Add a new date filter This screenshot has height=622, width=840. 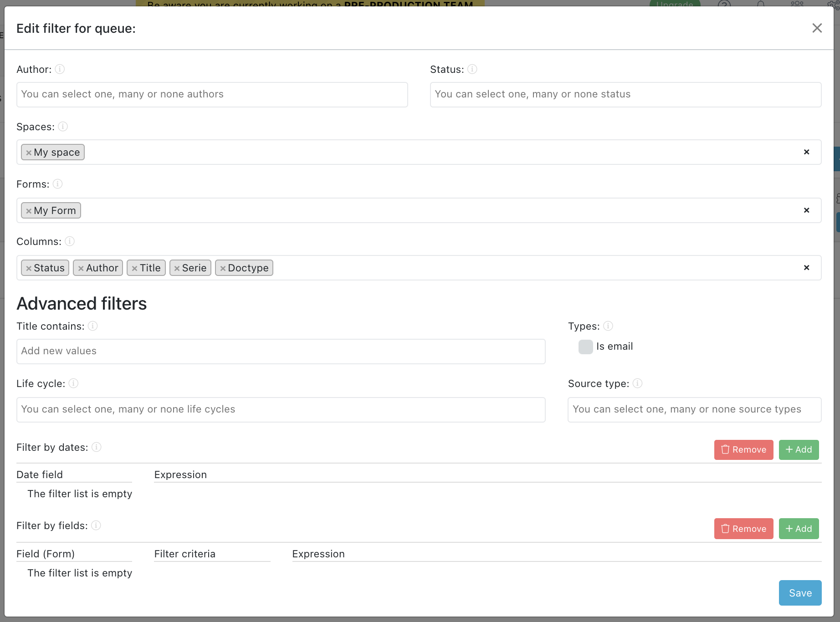click(799, 450)
